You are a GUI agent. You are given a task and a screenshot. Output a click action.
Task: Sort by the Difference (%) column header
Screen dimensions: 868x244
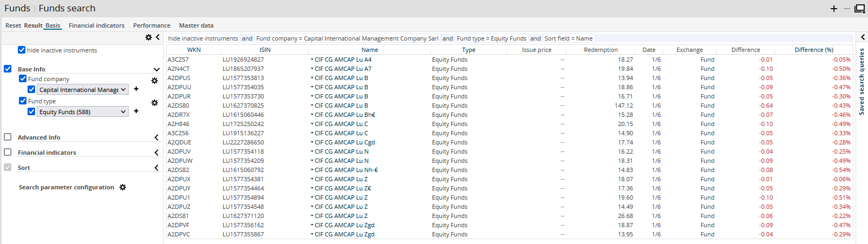[813, 50]
